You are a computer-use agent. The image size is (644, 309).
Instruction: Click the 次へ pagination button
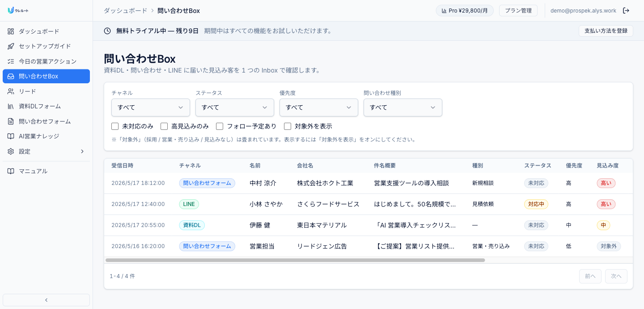pyautogui.click(x=616, y=276)
